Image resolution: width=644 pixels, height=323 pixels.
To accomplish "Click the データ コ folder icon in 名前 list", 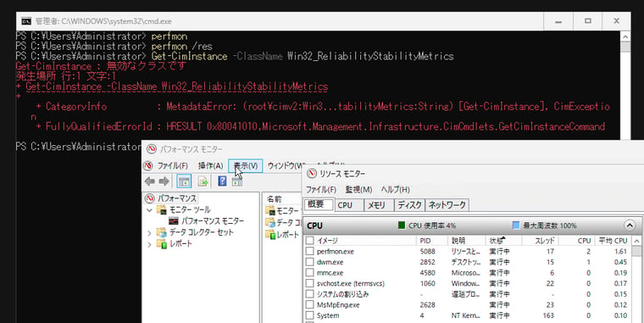I will point(270,223).
